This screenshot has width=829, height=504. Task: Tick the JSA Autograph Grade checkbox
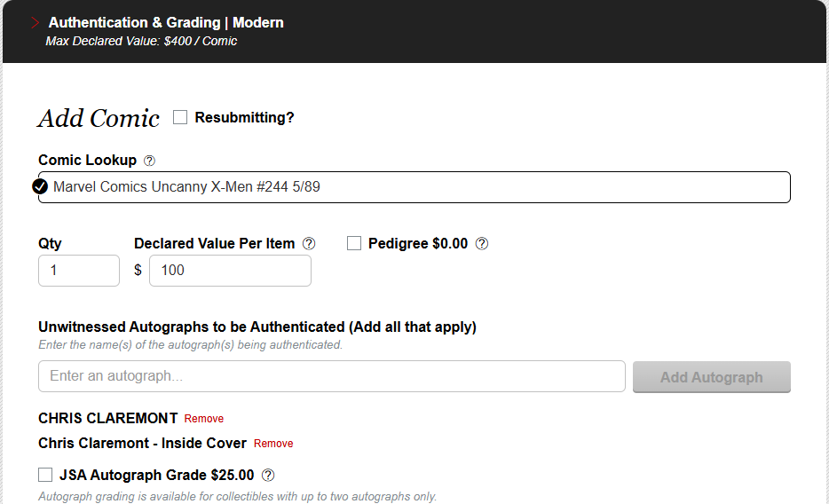point(45,475)
